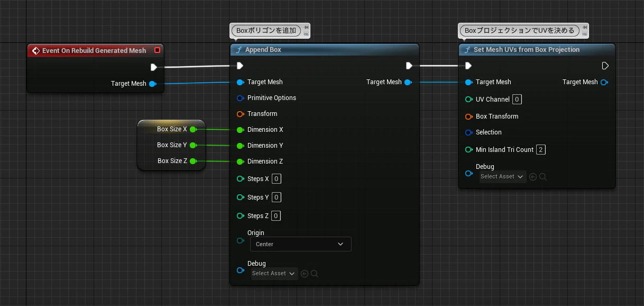
Task: Click the Event node's white execution output pin
Action: 153,67
